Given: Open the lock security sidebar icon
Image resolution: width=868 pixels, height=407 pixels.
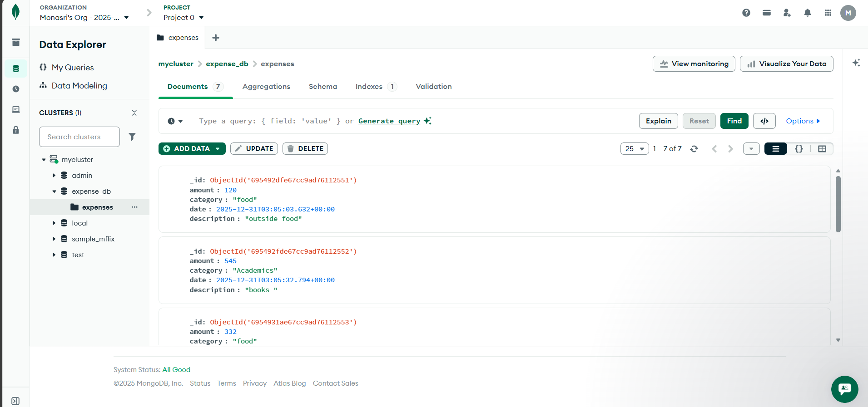Looking at the screenshot, I should point(16,130).
